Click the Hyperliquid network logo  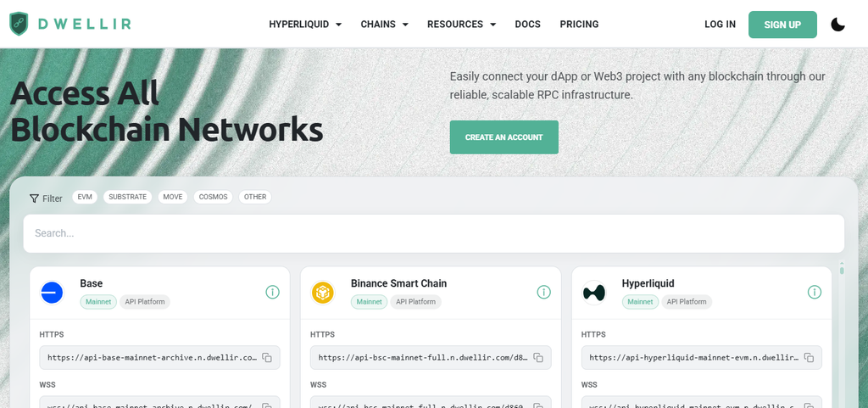(x=594, y=293)
